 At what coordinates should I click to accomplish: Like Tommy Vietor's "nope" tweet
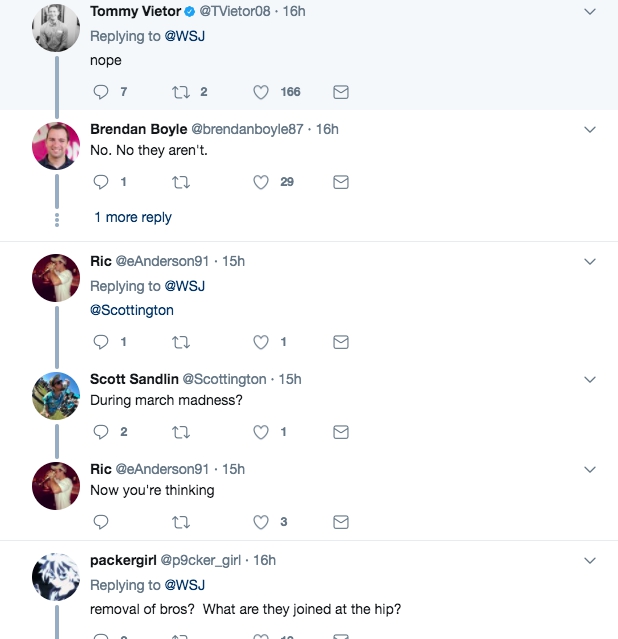[261, 92]
